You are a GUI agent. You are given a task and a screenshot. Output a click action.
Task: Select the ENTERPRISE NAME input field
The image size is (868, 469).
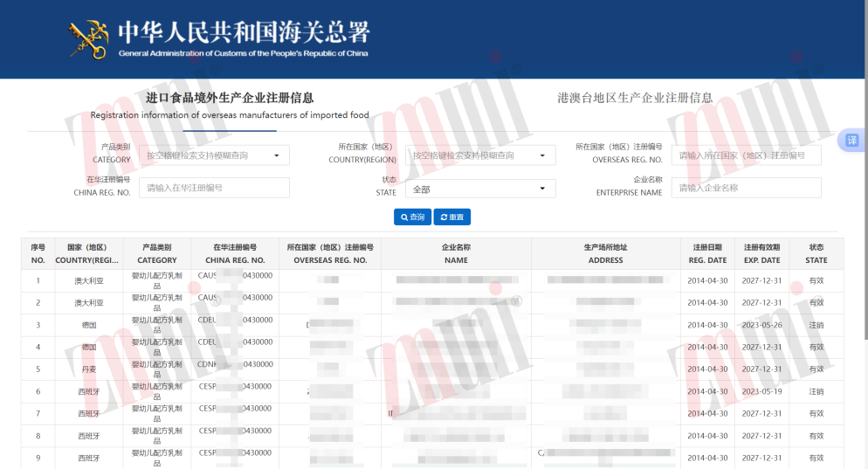pyautogui.click(x=746, y=188)
